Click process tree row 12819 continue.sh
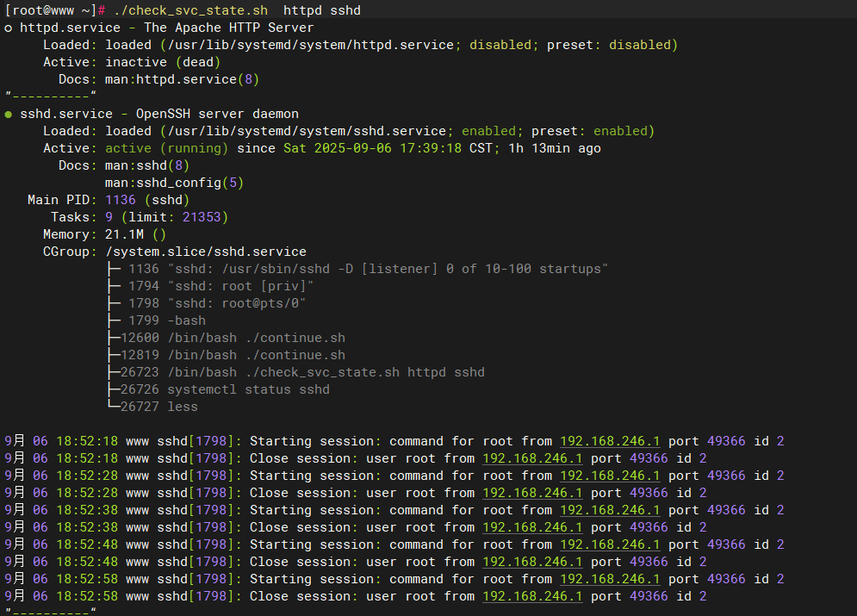Image resolution: width=857 pixels, height=616 pixels. 227,355
